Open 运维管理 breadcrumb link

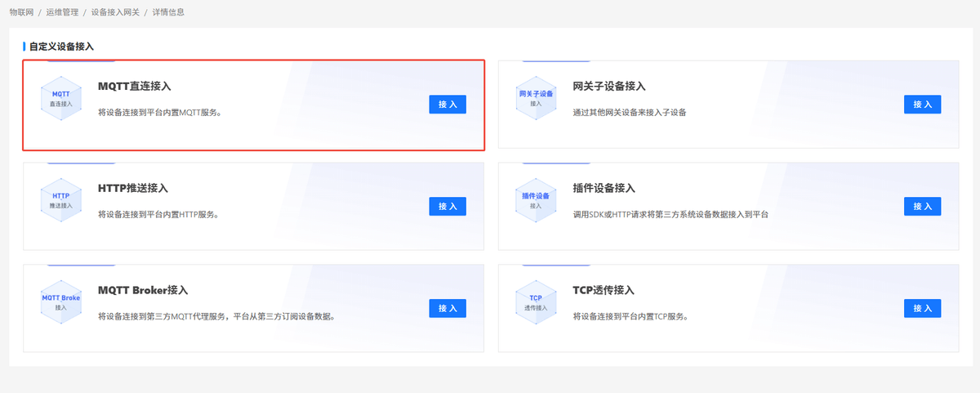62,12
